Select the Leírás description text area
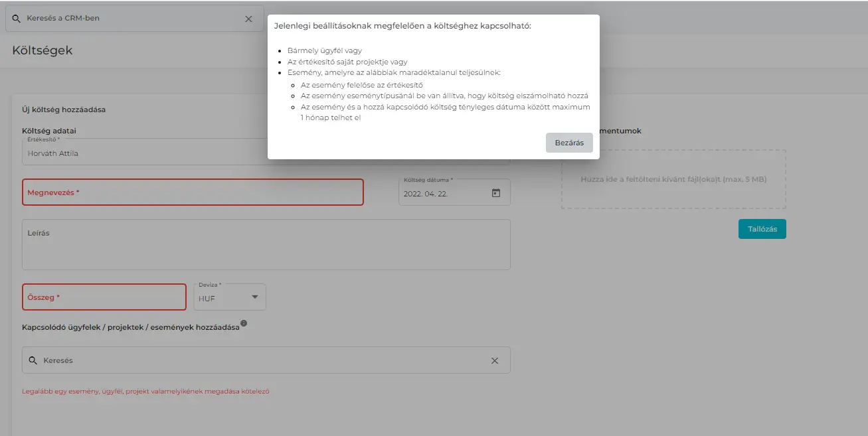This screenshot has height=436, width=868. (x=266, y=245)
